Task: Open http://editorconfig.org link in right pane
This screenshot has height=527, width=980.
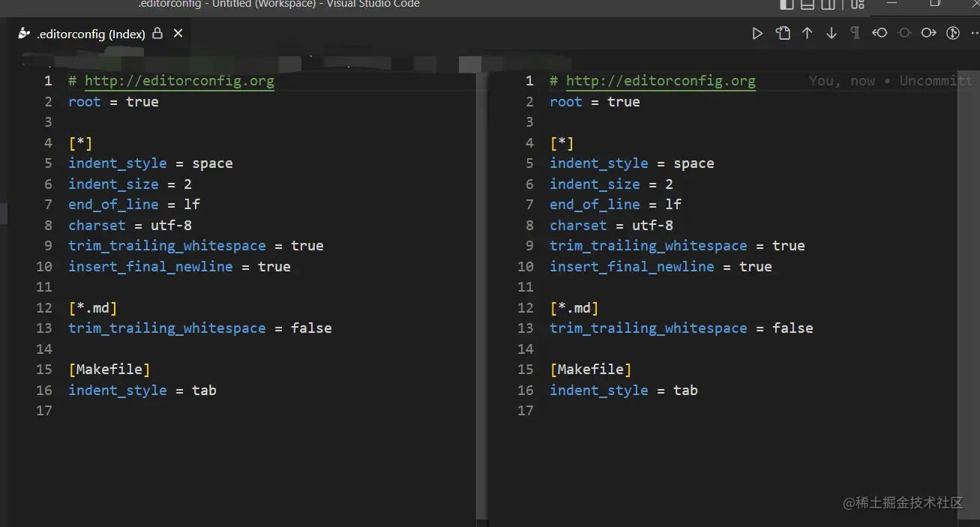Action: (661, 81)
